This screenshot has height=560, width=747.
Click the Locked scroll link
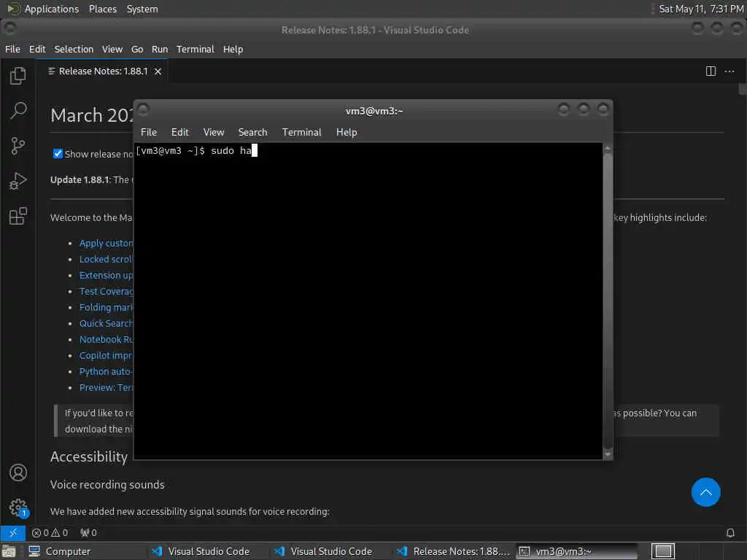point(106,259)
